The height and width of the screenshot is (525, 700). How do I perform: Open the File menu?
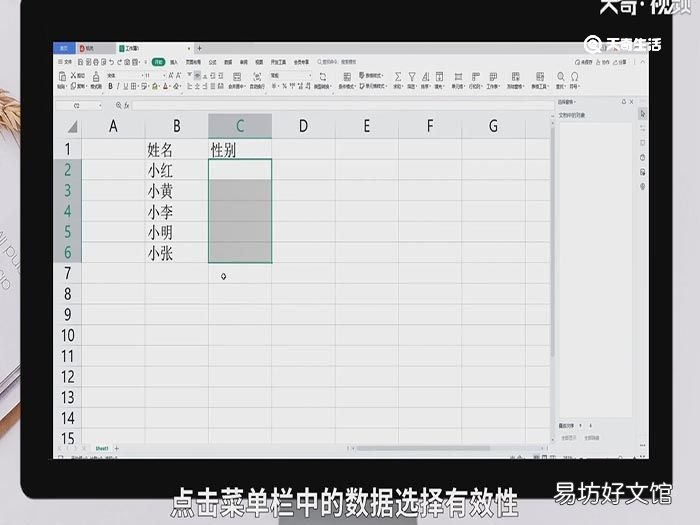coord(65,62)
